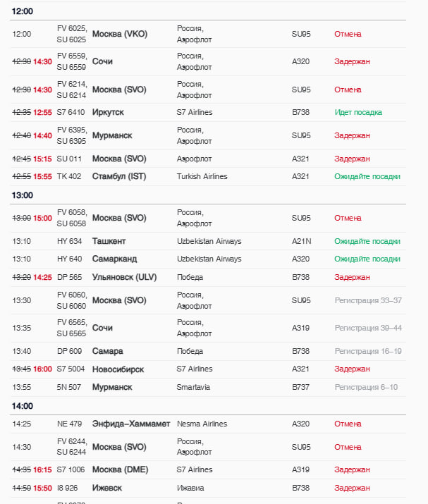Open the Иркутск S7 6410 flight row
The width and height of the screenshot is (428, 504).
(x=208, y=113)
